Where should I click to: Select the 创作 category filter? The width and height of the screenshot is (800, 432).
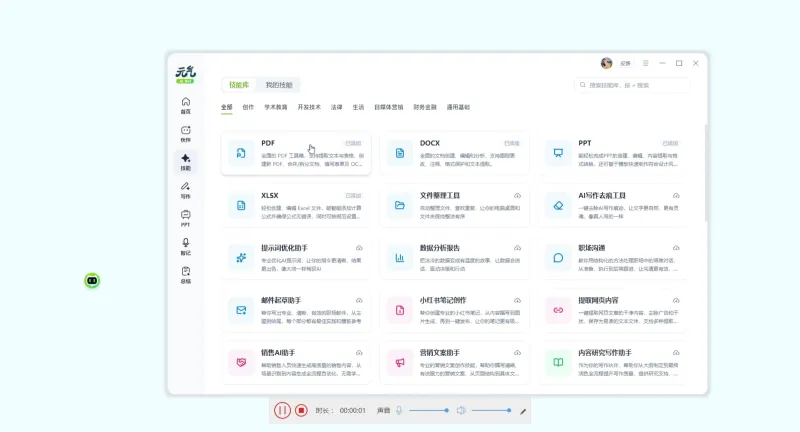pos(248,107)
